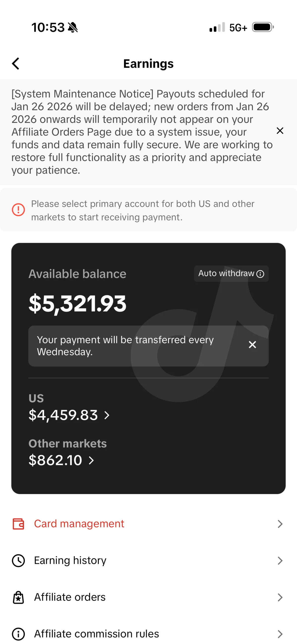Open Card management menu item
297x644 pixels.
coord(79,524)
